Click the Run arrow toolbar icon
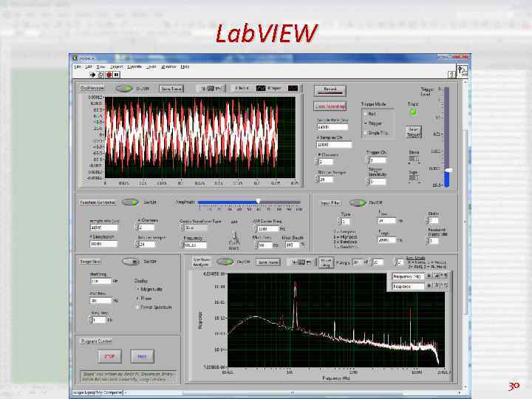The image size is (532, 399). pos(92,75)
